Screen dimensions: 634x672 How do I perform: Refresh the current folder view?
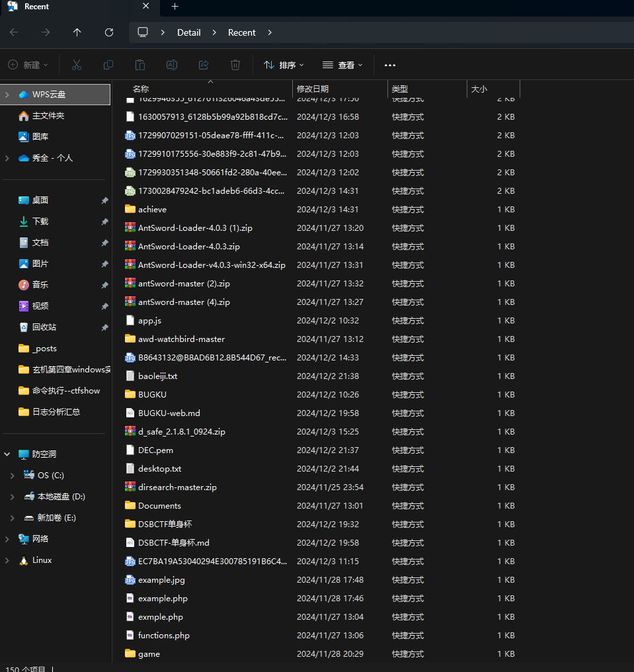coord(109,32)
